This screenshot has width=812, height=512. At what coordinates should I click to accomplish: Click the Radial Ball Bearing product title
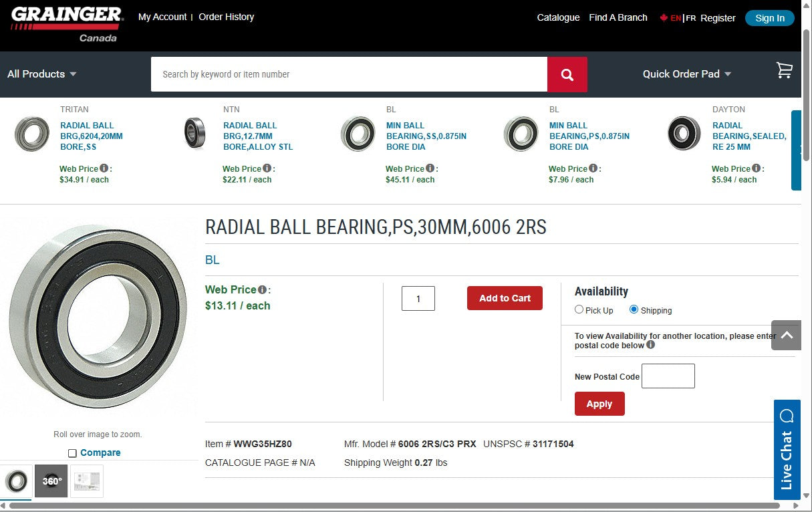click(376, 227)
